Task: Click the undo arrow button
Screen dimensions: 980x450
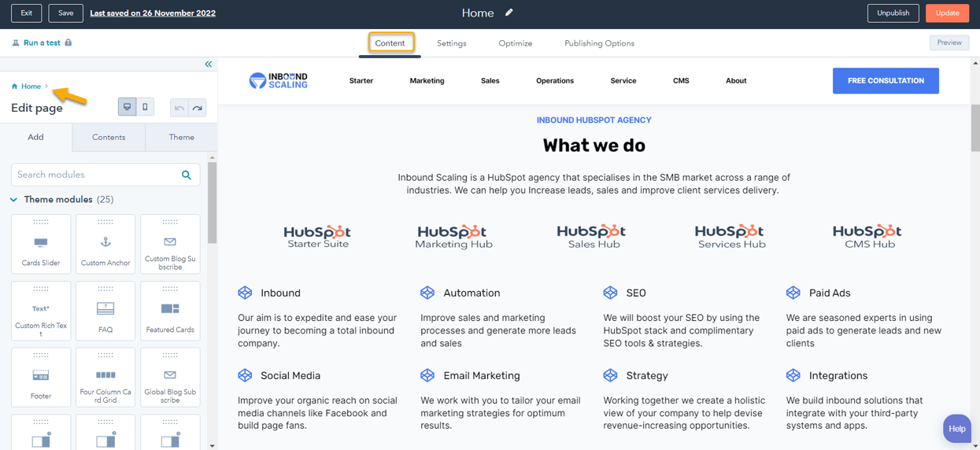Action: pyautogui.click(x=179, y=108)
